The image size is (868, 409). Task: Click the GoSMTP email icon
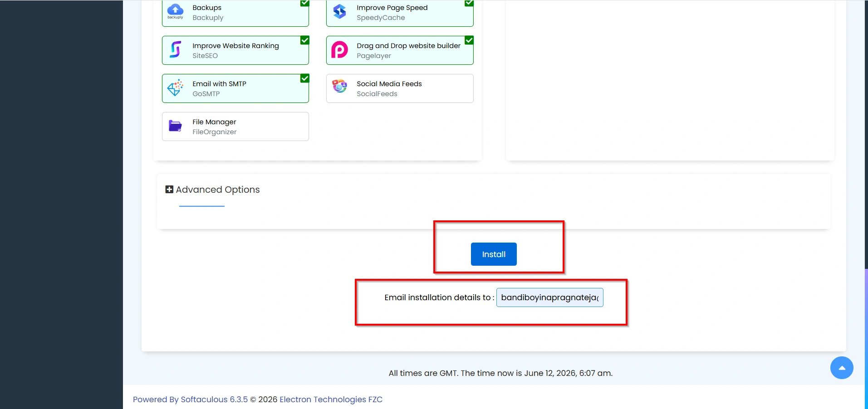coord(175,88)
